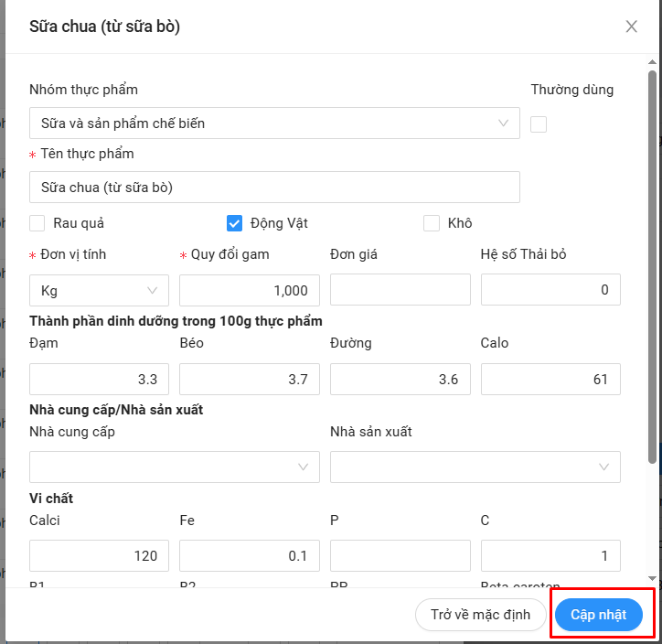Viewport: 662px width, 644px height.
Task: Click the empty P micronutrient field
Action: (400, 555)
